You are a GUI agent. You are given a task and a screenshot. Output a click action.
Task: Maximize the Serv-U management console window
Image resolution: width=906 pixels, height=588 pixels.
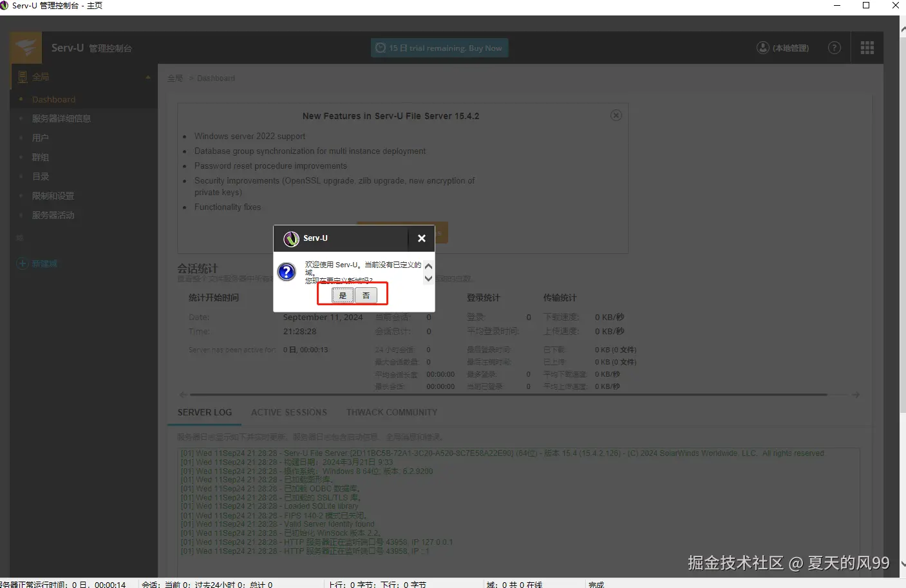(866, 6)
